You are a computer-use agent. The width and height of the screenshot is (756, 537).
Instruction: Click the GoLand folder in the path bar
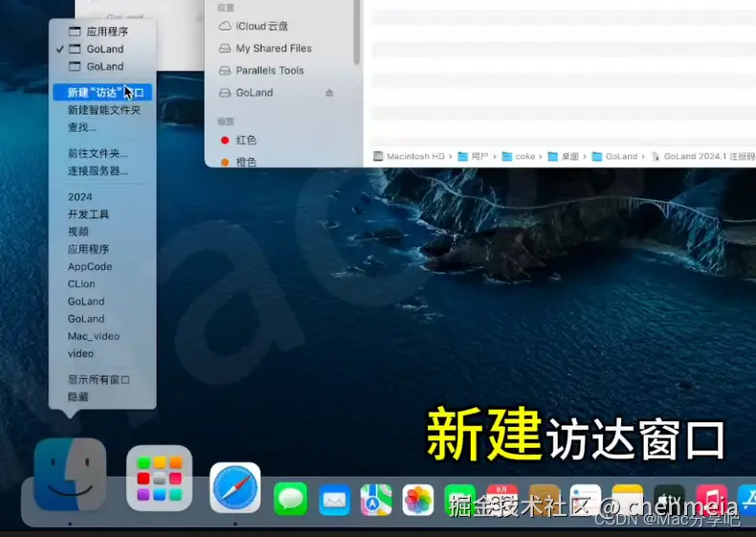tap(614, 156)
